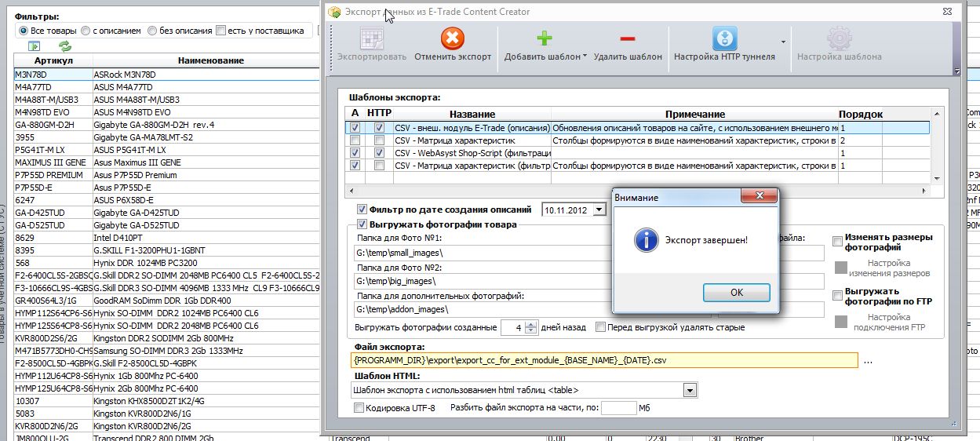Enable Перед выгрузкой удалять старые checkbox

point(601,327)
